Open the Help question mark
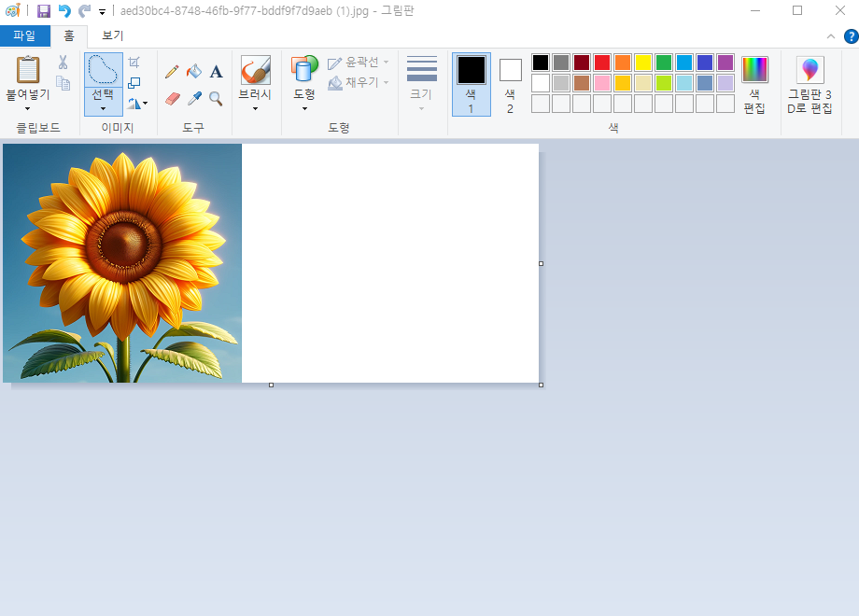The image size is (859, 616). point(851,36)
